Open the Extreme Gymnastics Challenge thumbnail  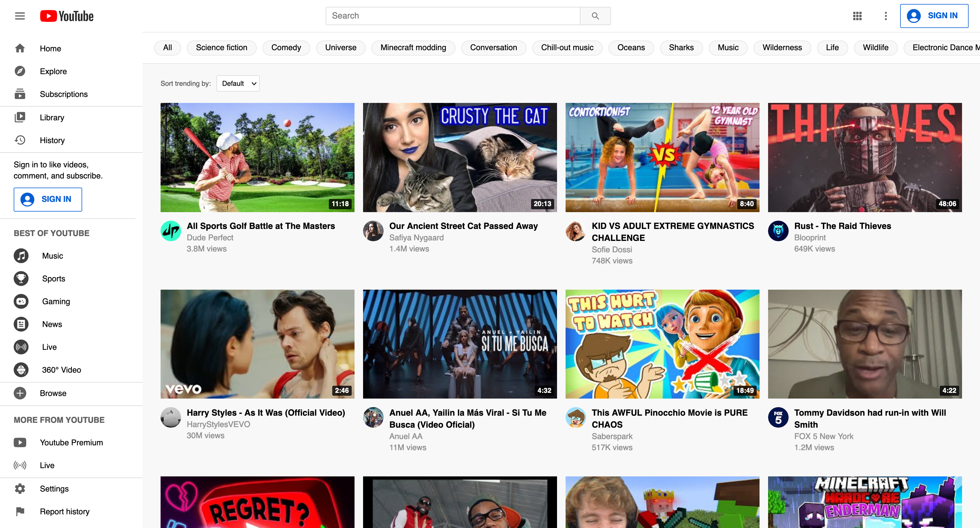pyautogui.click(x=662, y=157)
